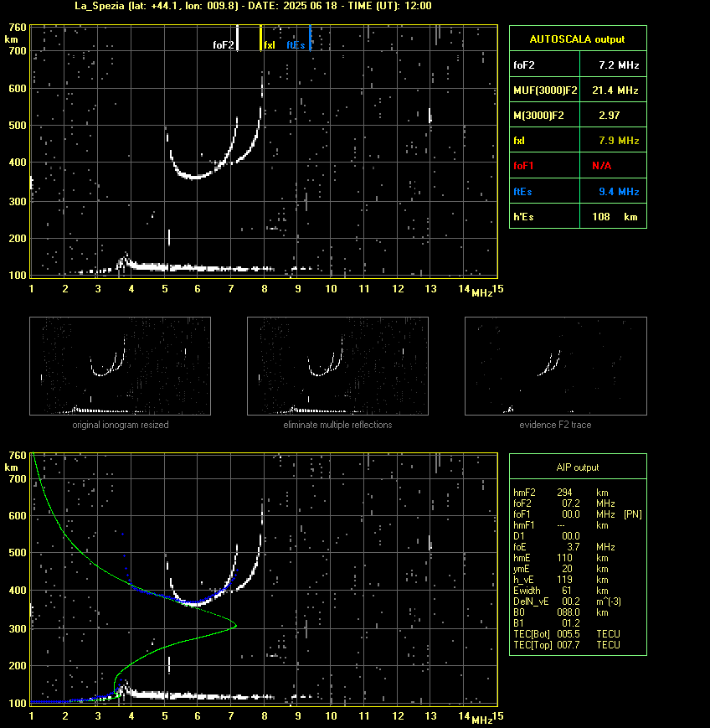Click the 'AUTOSCALA output' table header
Screen dimensions: 710x728
pyautogui.click(x=578, y=39)
